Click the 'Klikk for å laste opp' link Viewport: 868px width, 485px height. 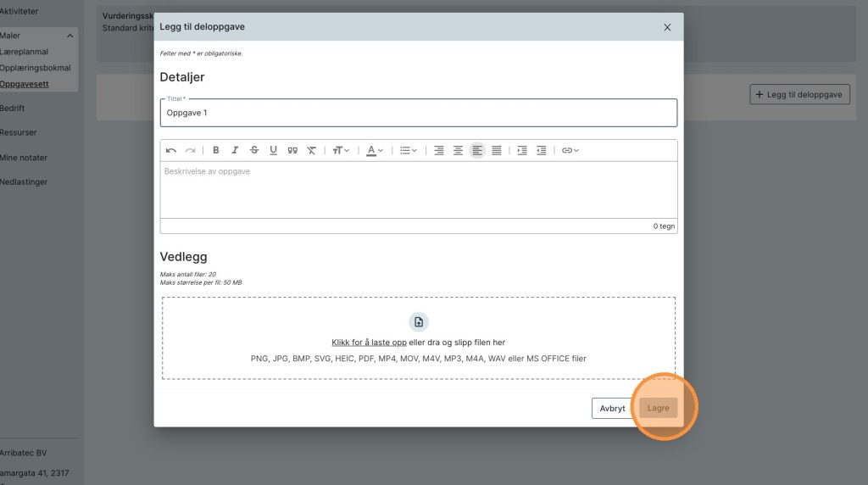(369, 343)
